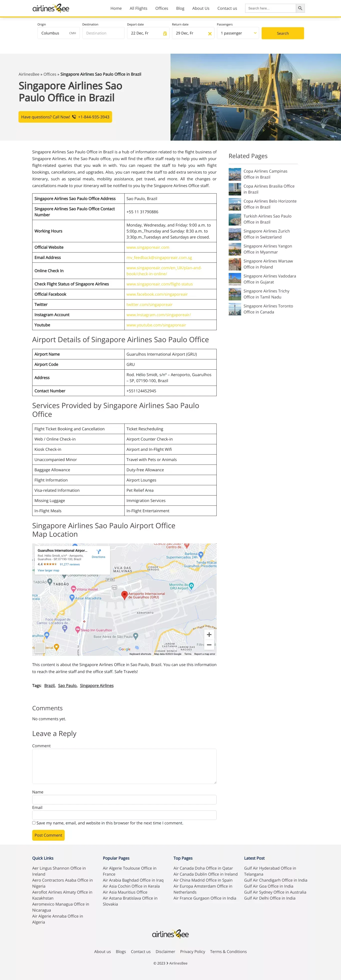Click the Origin field showing Columbus
Viewport: 341px width, 980px height.
pos(59,33)
